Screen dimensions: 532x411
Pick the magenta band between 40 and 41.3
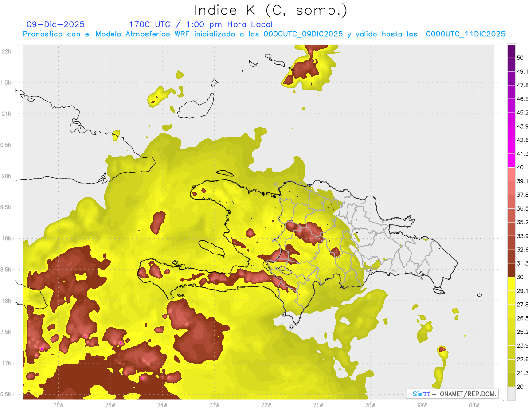point(511,161)
